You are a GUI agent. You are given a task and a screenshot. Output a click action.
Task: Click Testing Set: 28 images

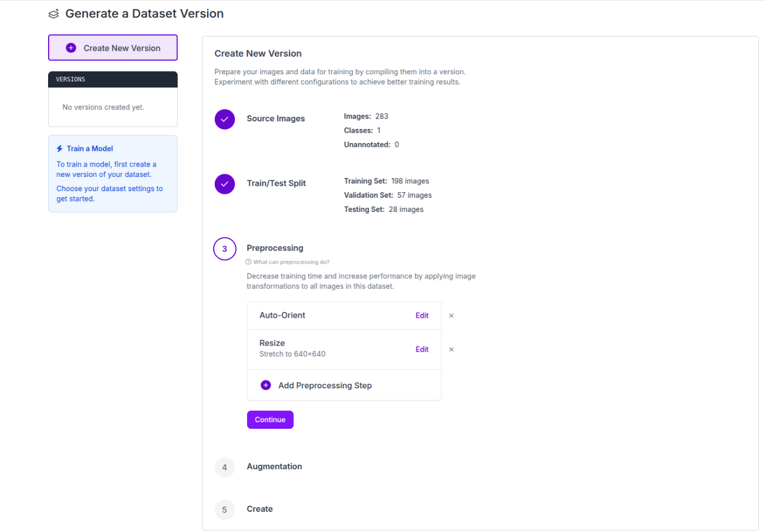(x=384, y=209)
